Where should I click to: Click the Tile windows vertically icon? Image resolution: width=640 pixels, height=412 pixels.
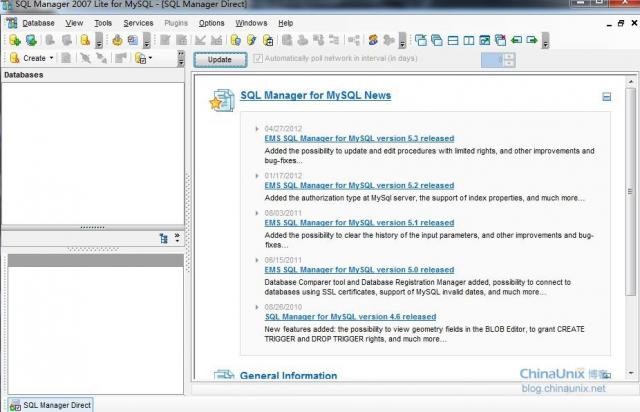pos(469,40)
